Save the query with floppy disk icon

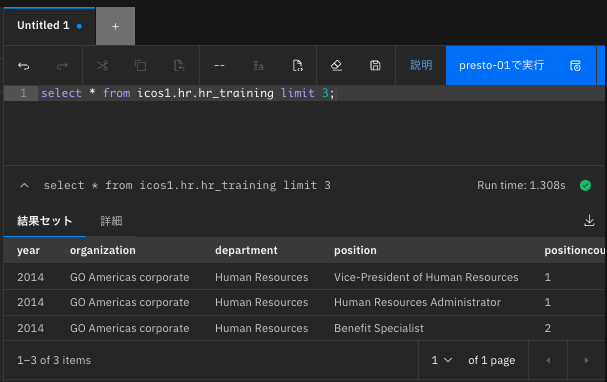(375, 65)
